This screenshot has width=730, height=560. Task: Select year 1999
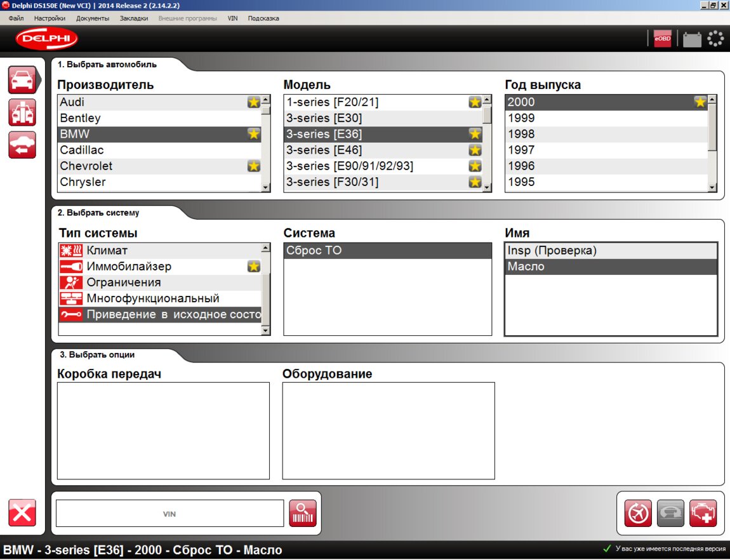point(607,118)
